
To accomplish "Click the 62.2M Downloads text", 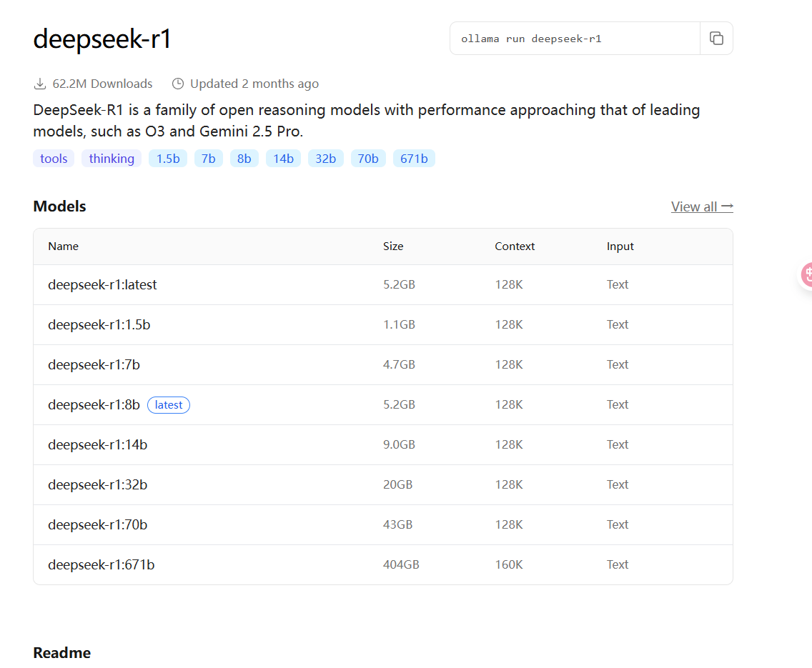I will pos(102,84).
